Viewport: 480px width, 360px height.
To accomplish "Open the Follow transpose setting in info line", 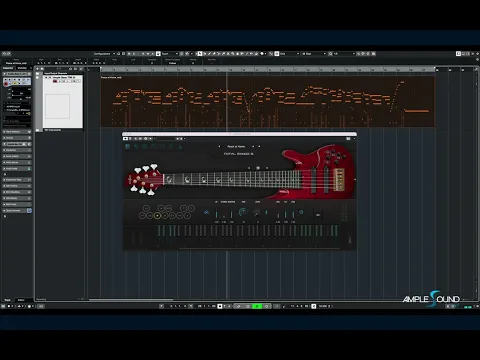I will (172, 63).
